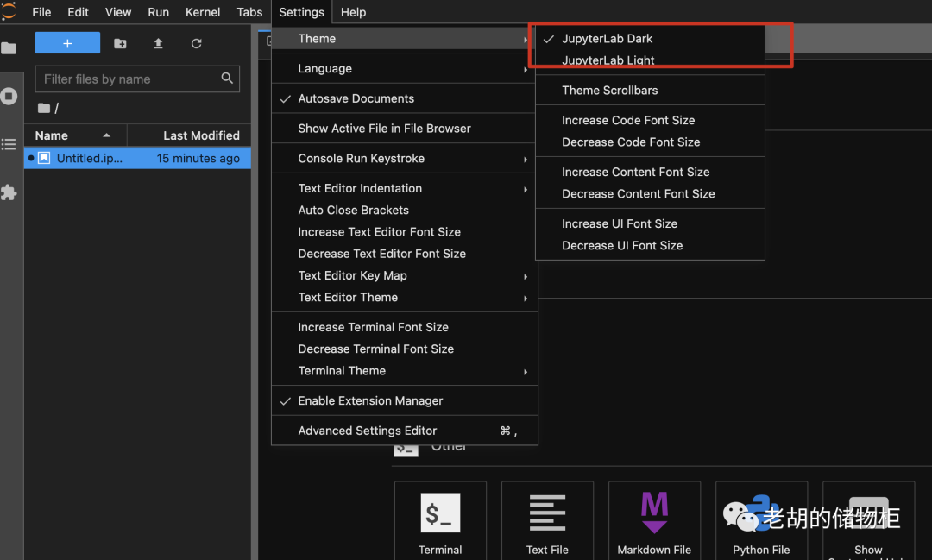Click Decrease Content Font Size
932x560 pixels.
(650, 194)
